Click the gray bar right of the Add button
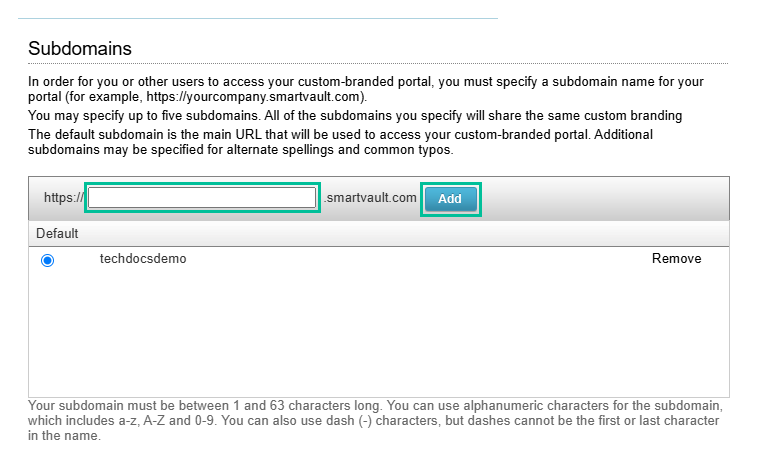Viewport: 762px width, 455px height. [600, 198]
